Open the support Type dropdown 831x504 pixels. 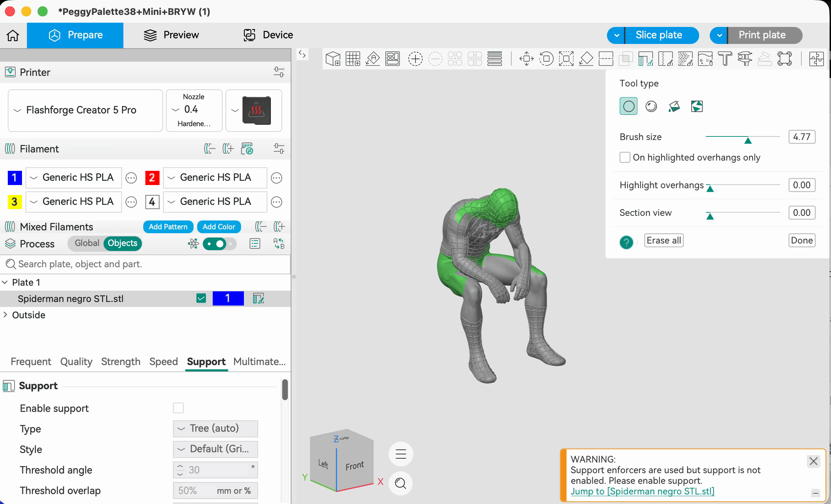[x=215, y=429]
